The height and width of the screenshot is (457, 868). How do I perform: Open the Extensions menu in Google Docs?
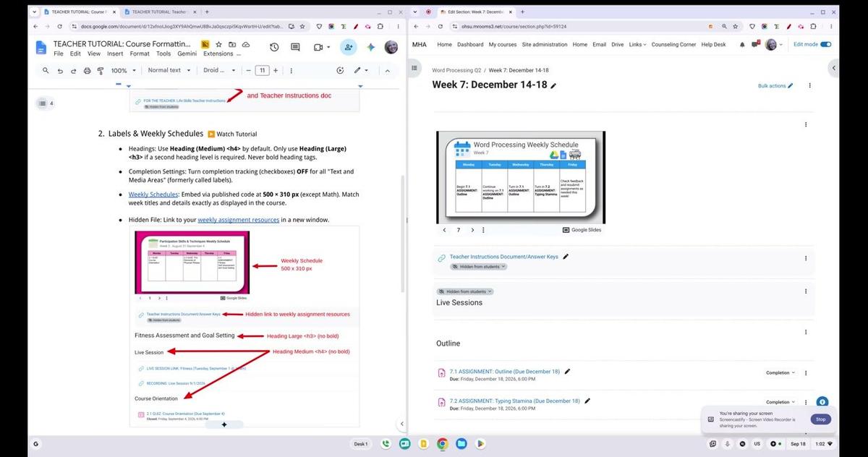coord(218,54)
